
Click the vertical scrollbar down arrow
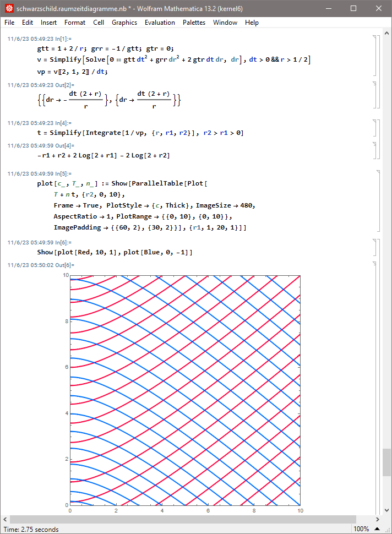coord(387,510)
